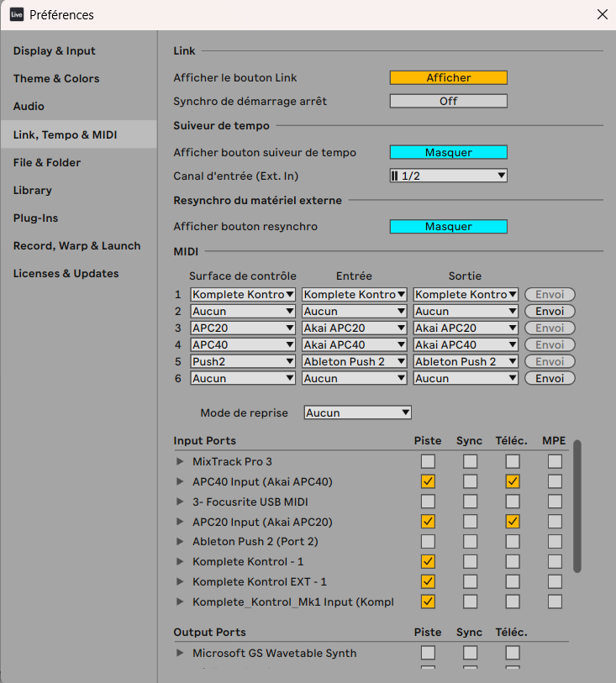616x683 pixels.
Task: Open row 1 Sortie Komplete Kontrol dropdown
Action: 466,295
